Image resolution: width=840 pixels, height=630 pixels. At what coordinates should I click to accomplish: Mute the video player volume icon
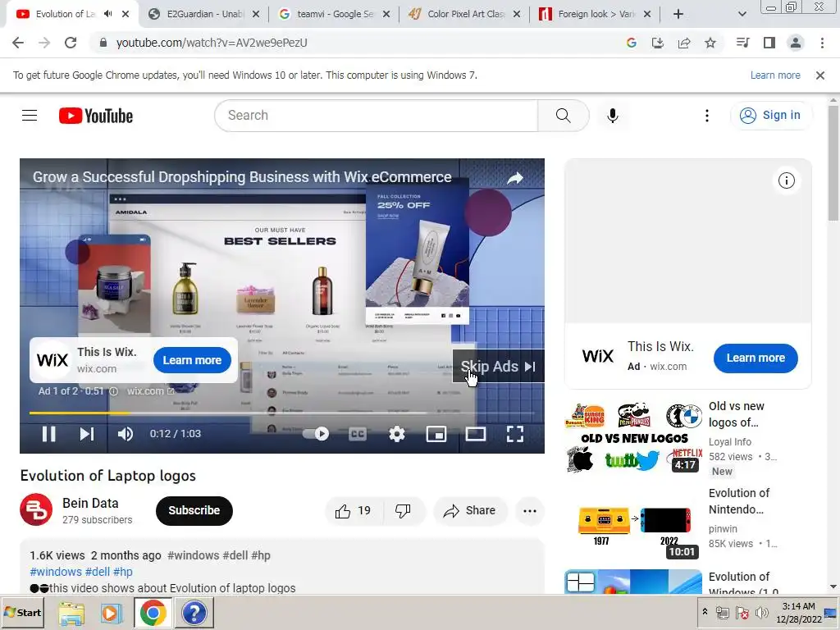point(126,434)
